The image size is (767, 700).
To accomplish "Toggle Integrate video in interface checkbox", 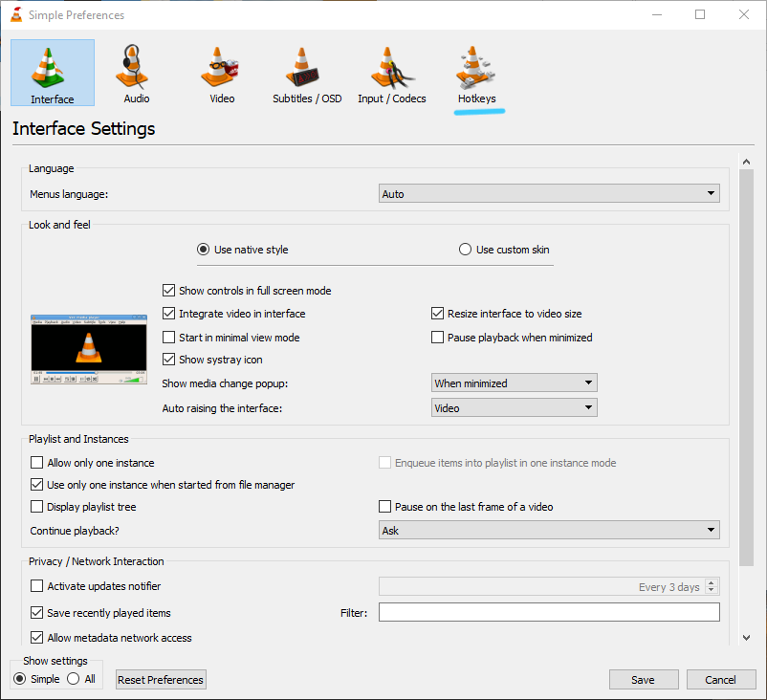I will (168, 314).
